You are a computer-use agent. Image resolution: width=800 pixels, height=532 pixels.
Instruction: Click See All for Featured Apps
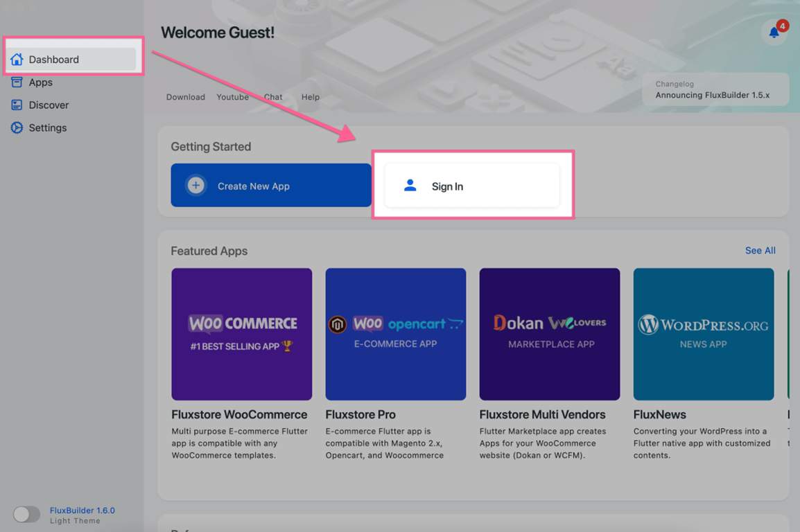pyautogui.click(x=760, y=251)
